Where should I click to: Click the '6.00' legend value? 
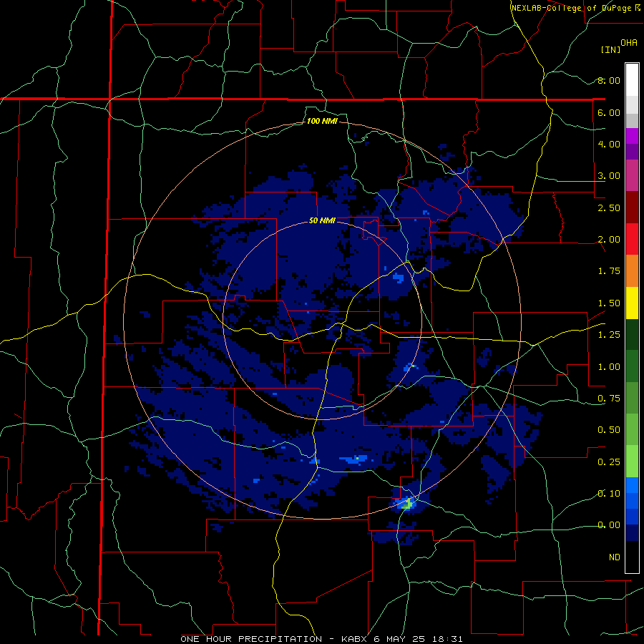pyautogui.click(x=609, y=112)
